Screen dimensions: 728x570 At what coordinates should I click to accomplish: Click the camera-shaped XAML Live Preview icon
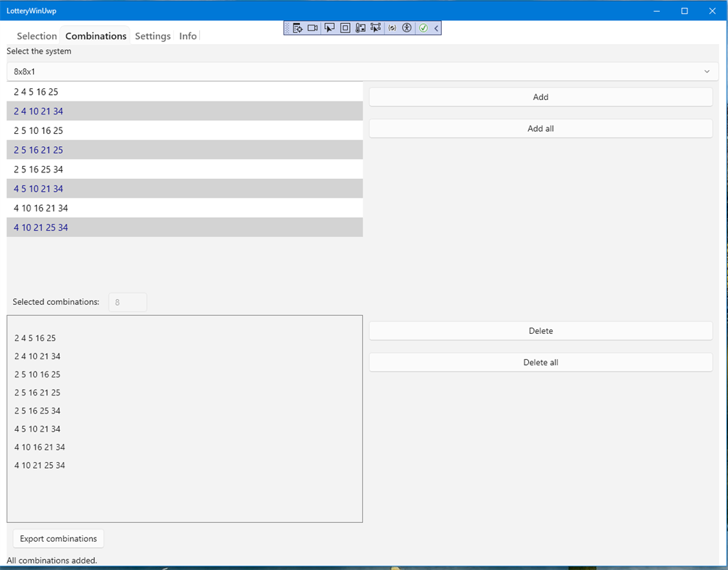point(313,28)
